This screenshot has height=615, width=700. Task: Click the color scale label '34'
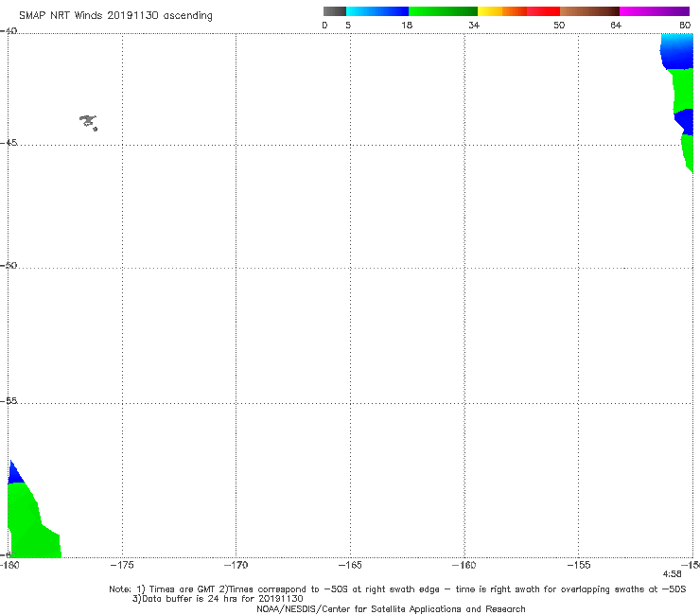[x=474, y=25]
